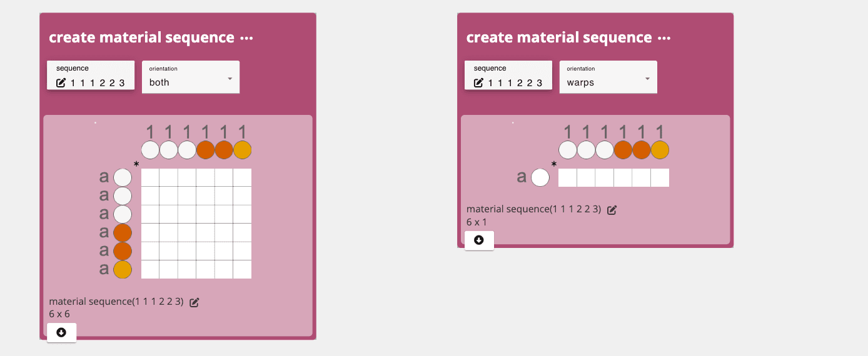Screen dimensions: 868x356
Task: Click edit icon in left sequence field
Action: [x=61, y=83]
